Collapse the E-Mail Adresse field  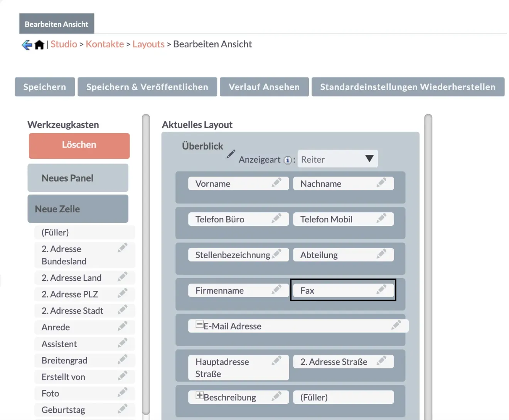[x=199, y=324]
